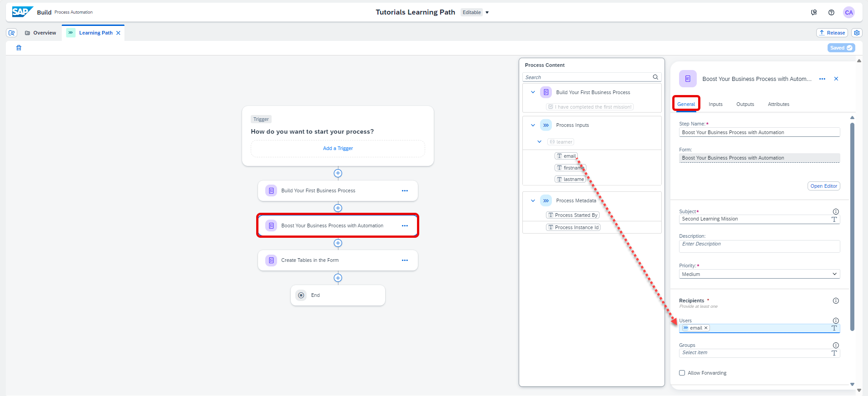Select the email process input
The width and height of the screenshot is (868, 396).
click(x=566, y=156)
